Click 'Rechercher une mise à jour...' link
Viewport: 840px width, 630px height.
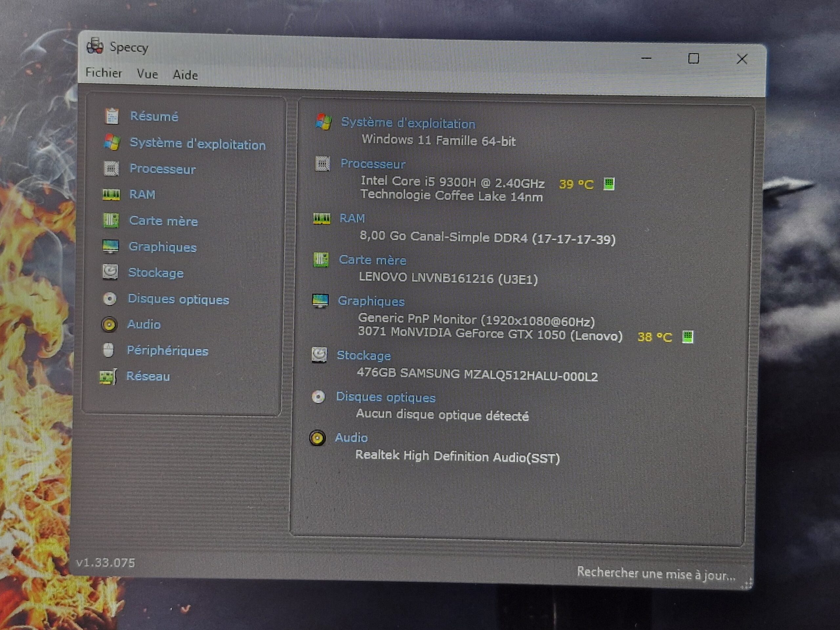point(656,574)
